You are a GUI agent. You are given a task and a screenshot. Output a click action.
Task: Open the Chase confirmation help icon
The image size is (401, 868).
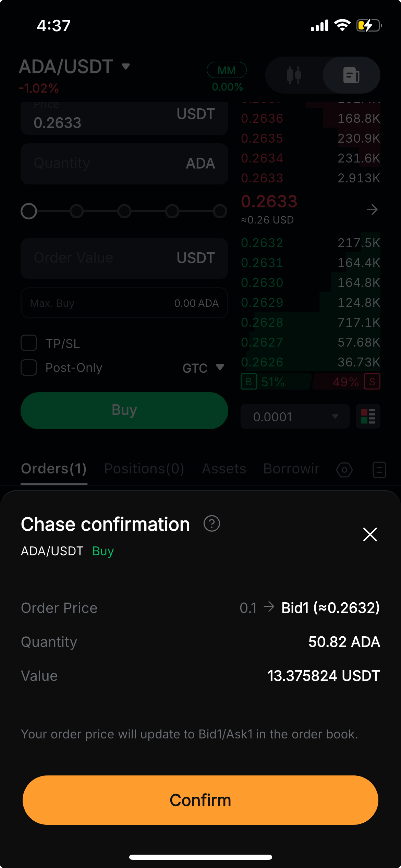(x=211, y=523)
